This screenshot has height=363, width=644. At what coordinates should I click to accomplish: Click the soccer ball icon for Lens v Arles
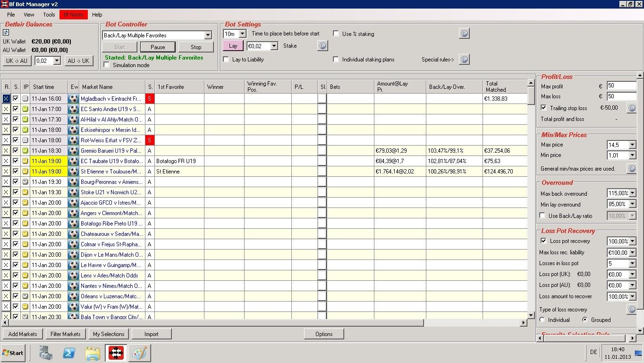coord(73,276)
